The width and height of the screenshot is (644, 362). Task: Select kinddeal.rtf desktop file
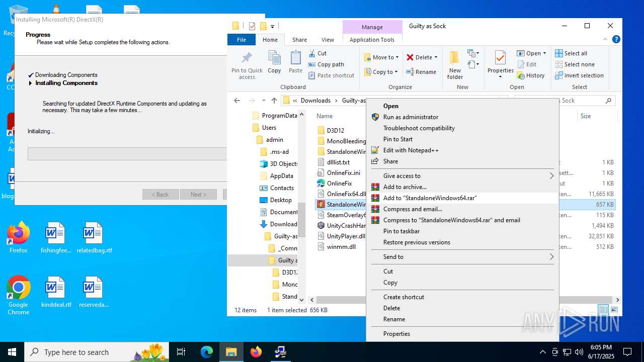coord(56,292)
